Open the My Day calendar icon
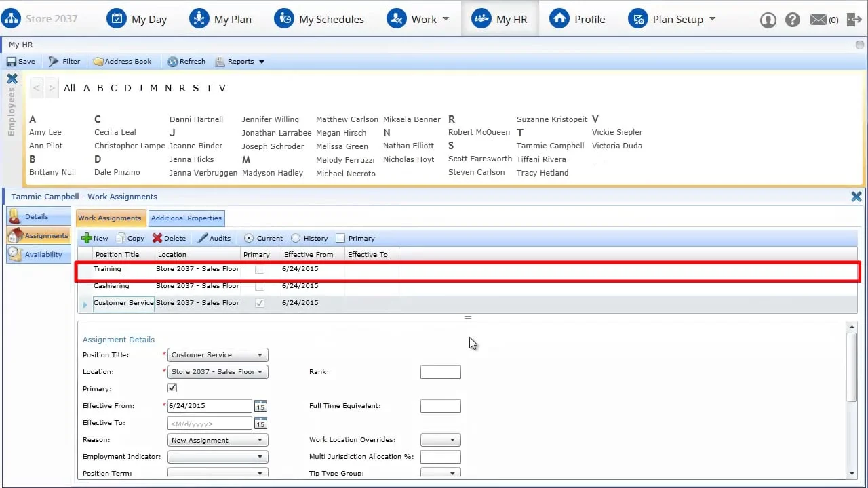This screenshot has height=488, width=868. (x=117, y=18)
